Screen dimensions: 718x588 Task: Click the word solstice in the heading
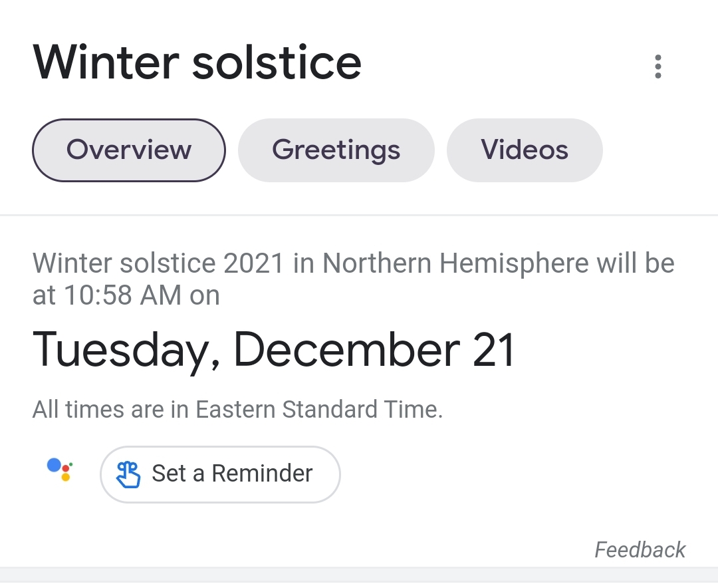[x=277, y=63]
